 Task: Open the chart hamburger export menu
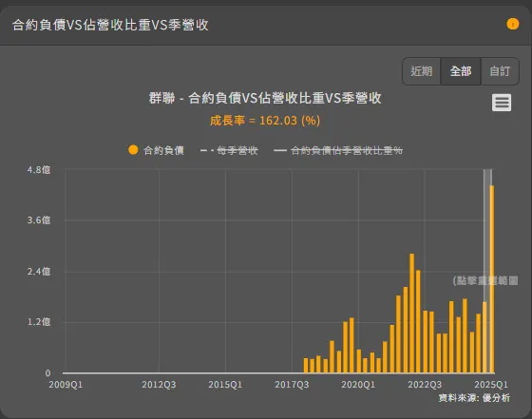click(x=502, y=103)
